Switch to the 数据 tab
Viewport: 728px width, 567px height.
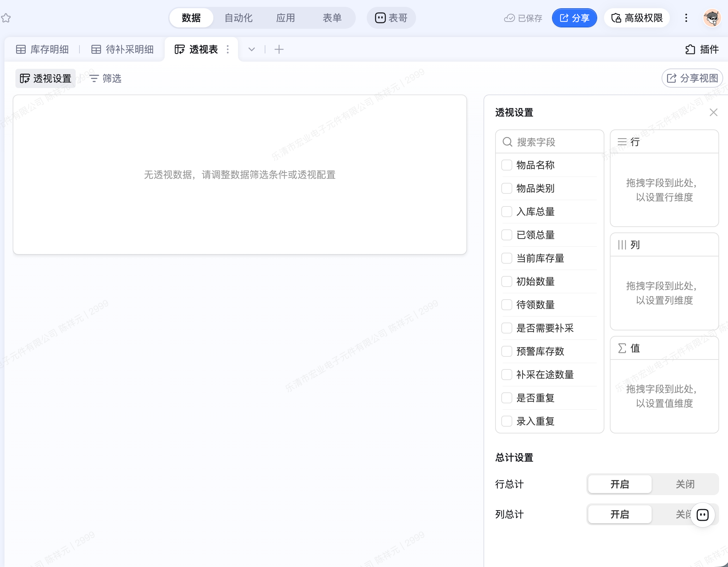click(x=191, y=18)
